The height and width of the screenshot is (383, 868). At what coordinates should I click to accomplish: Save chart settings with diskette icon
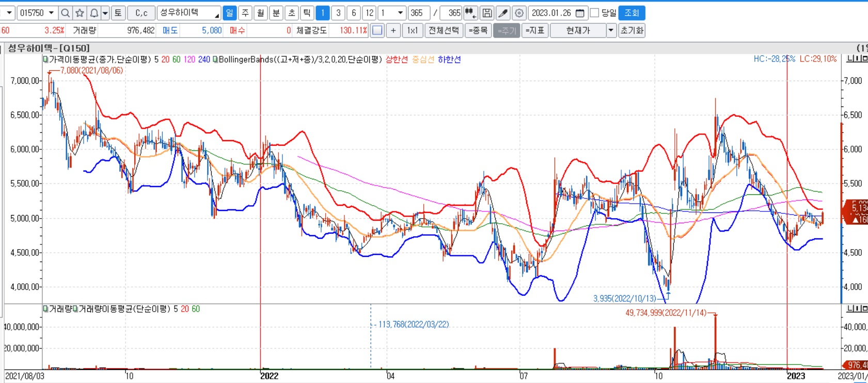coord(486,13)
